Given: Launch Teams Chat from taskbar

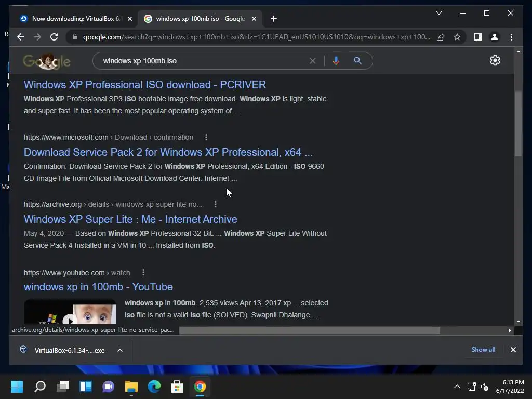Looking at the screenshot, I should (x=108, y=387).
